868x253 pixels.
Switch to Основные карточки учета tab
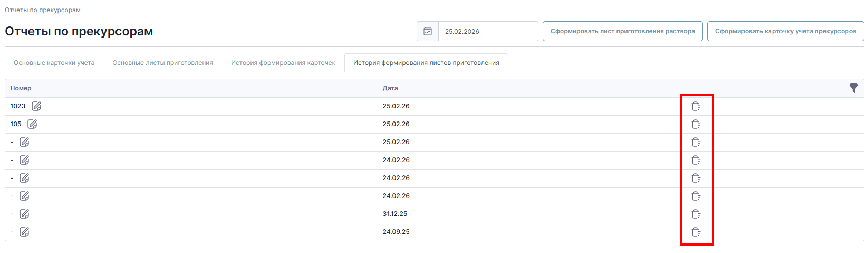coord(54,63)
